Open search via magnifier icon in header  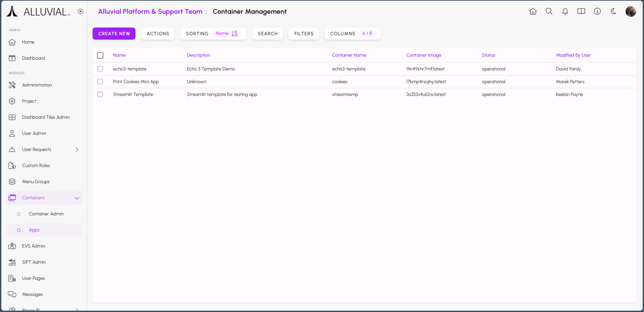tap(549, 11)
